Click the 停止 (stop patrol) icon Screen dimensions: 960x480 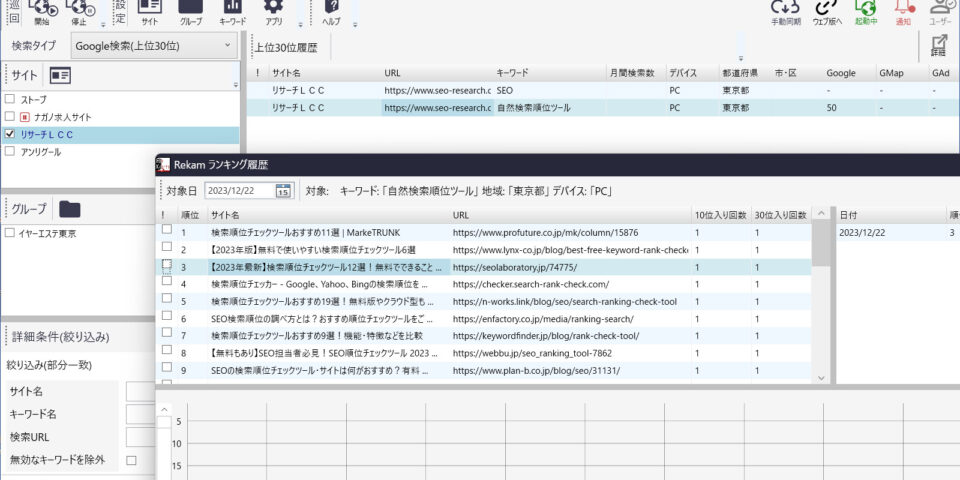pos(78,10)
